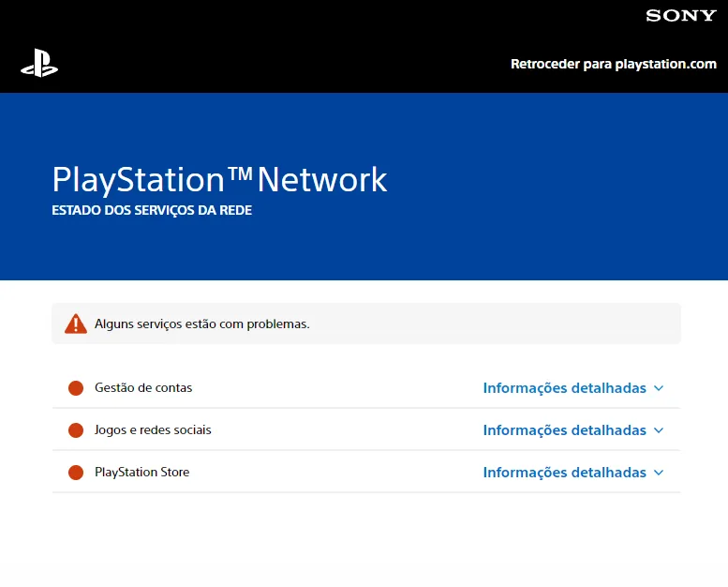This screenshot has height=587, width=728.
Task: Click the red warning triangle icon
Action: click(x=76, y=324)
